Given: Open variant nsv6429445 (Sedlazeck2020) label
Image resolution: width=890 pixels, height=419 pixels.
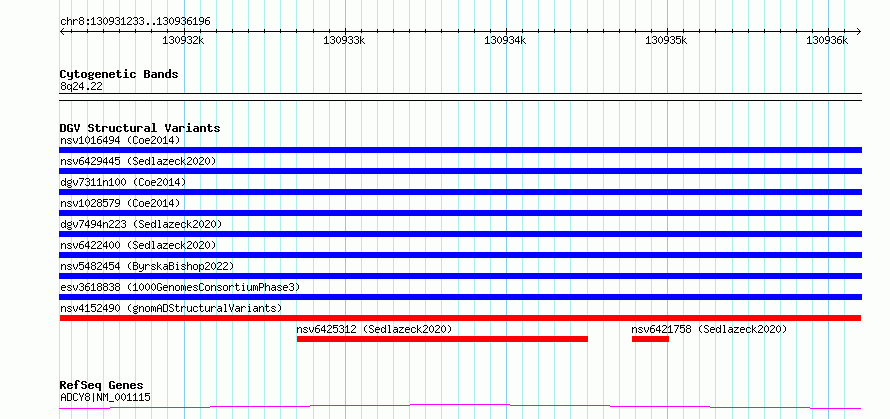Looking at the screenshot, I should (138, 161).
